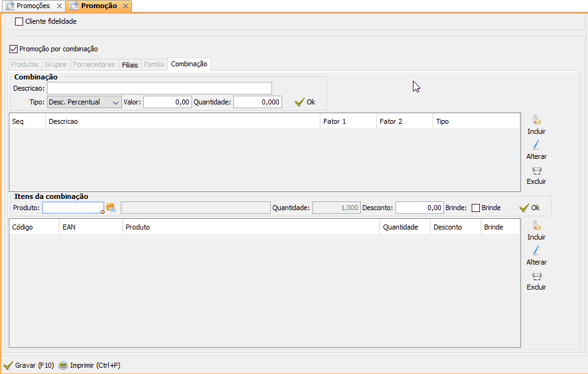Save with the Gravar (F10) button

(29, 365)
